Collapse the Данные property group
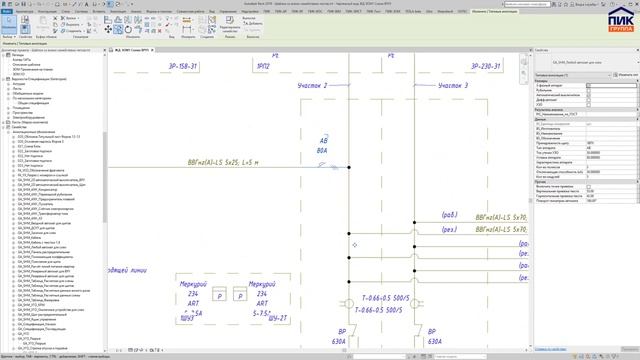Viewport: 640px width, 360px height. (637, 119)
